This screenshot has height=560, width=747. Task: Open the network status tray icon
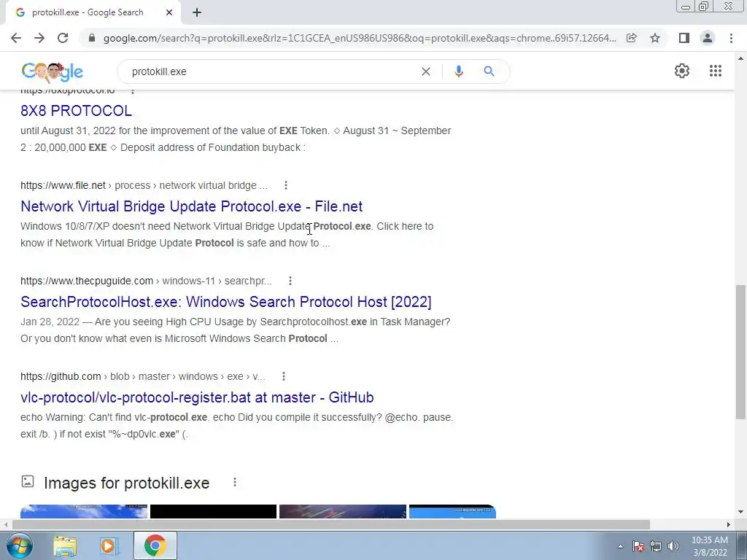pos(656,546)
